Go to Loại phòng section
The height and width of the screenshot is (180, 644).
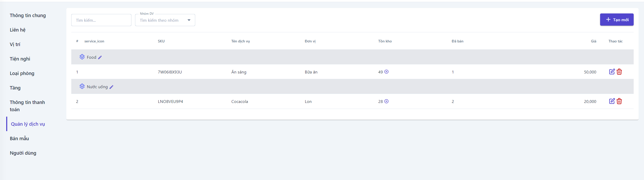pos(22,73)
